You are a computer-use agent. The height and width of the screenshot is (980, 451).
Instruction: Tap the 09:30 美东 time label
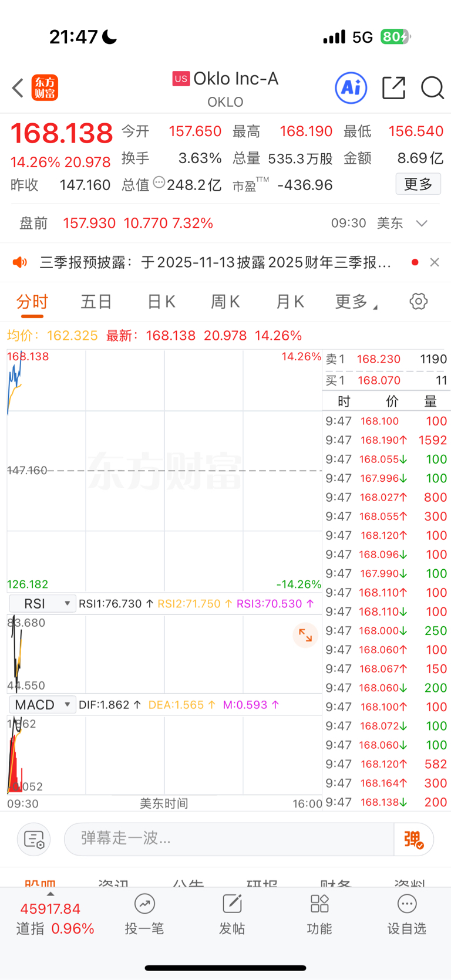pyautogui.click(x=367, y=223)
